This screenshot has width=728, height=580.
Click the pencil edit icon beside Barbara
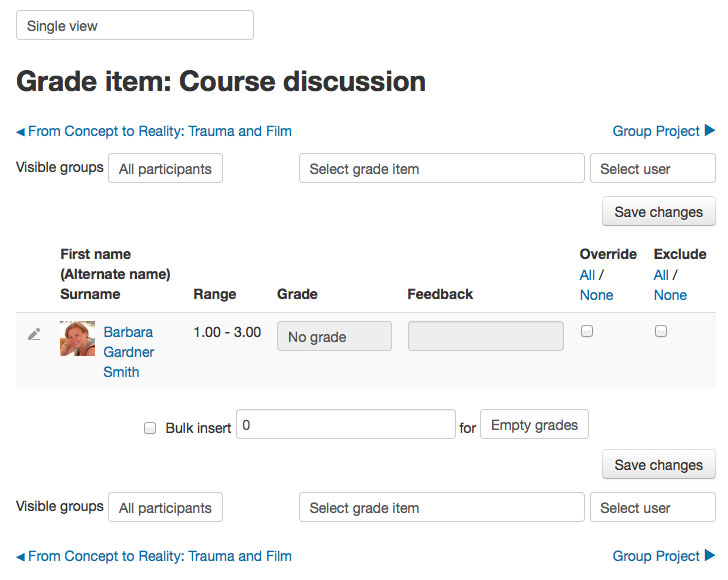tap(34, 334)
